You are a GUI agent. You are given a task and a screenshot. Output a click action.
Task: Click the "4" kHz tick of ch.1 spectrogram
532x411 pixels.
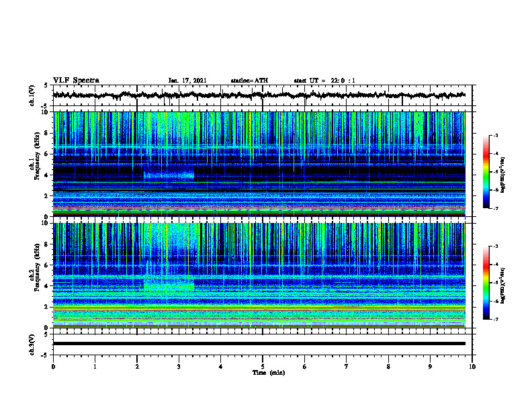(48, 175)
